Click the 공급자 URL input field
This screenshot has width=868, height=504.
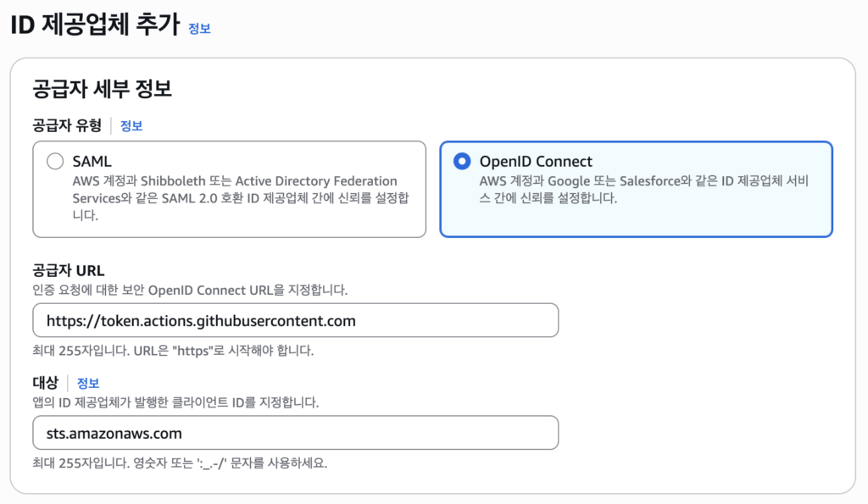tap(296, 320)
